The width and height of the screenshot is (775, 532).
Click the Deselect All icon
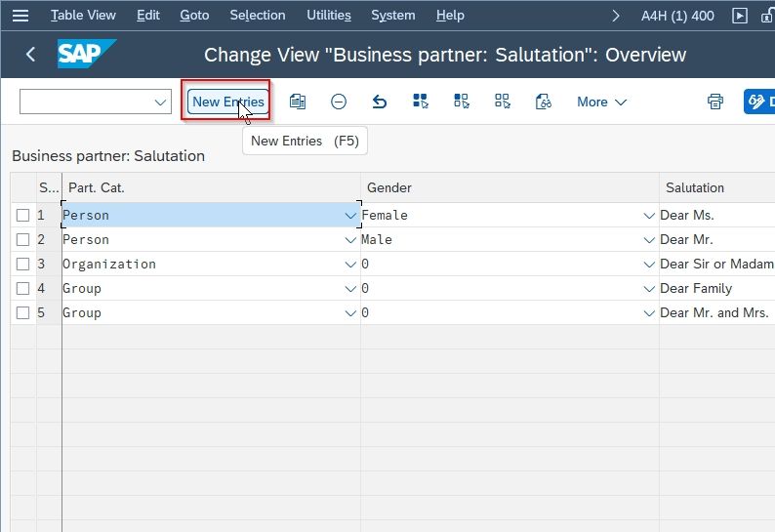tap(503, 102)
